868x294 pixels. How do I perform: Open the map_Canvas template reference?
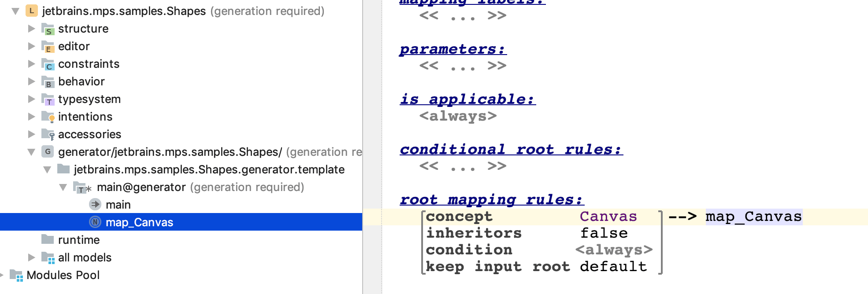(754, 217)
